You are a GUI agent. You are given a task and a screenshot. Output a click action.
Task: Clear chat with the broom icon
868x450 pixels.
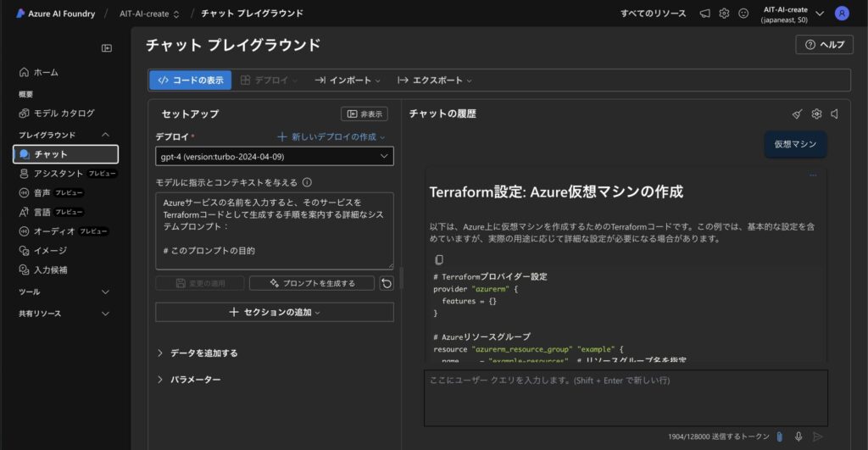pos(797,114)
